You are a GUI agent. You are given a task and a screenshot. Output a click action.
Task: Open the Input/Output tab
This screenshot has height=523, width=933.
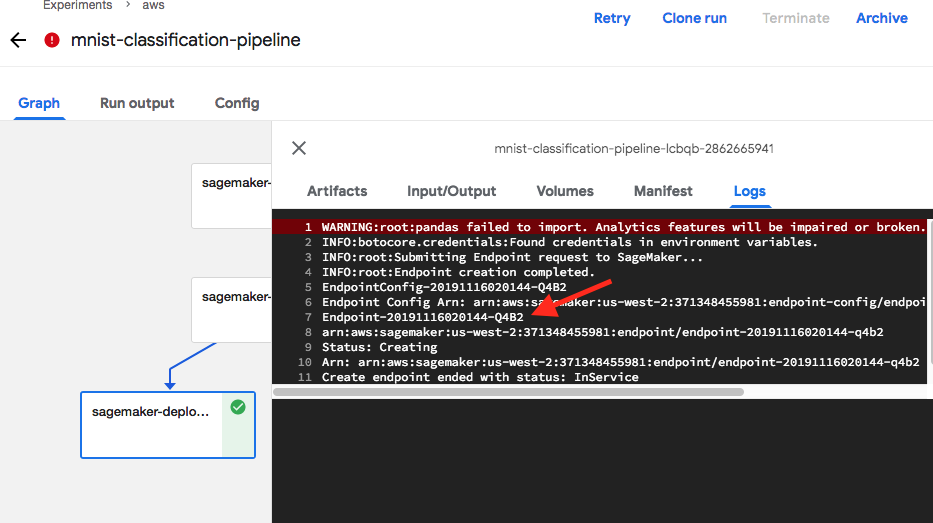pos(451,191)
